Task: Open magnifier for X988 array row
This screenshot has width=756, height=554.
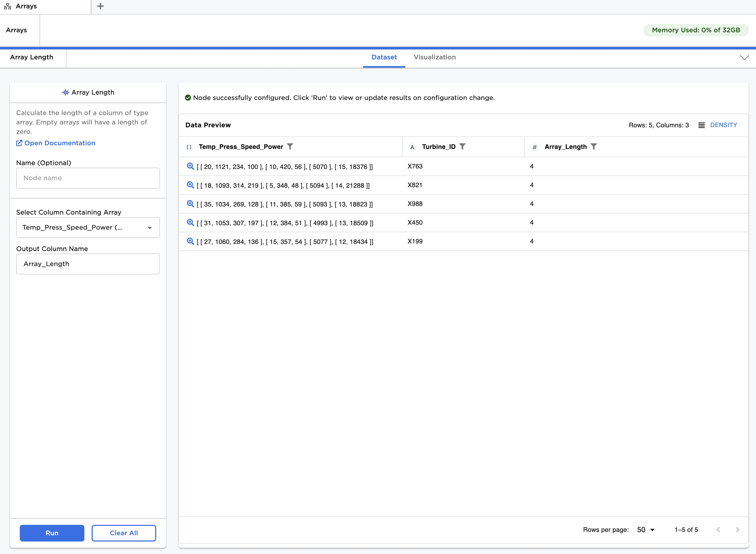Action: pyautogui.click(x=190, y=204)
